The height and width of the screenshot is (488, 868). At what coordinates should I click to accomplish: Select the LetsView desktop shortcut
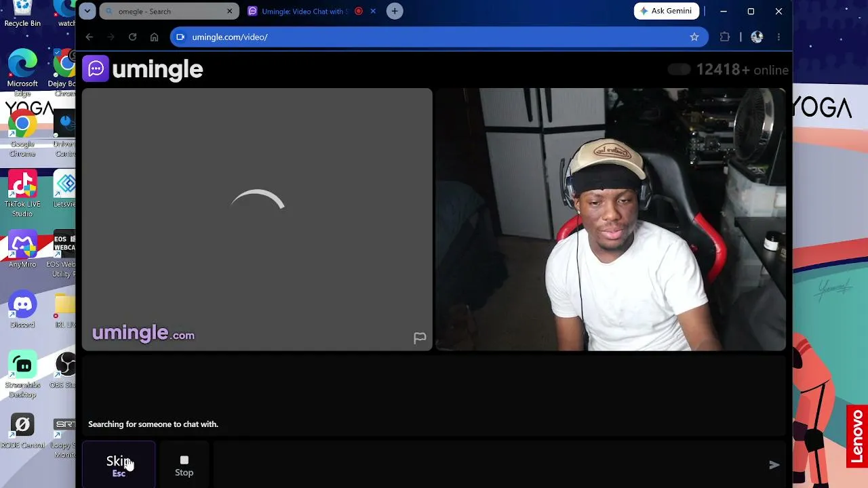coord(65,190)
